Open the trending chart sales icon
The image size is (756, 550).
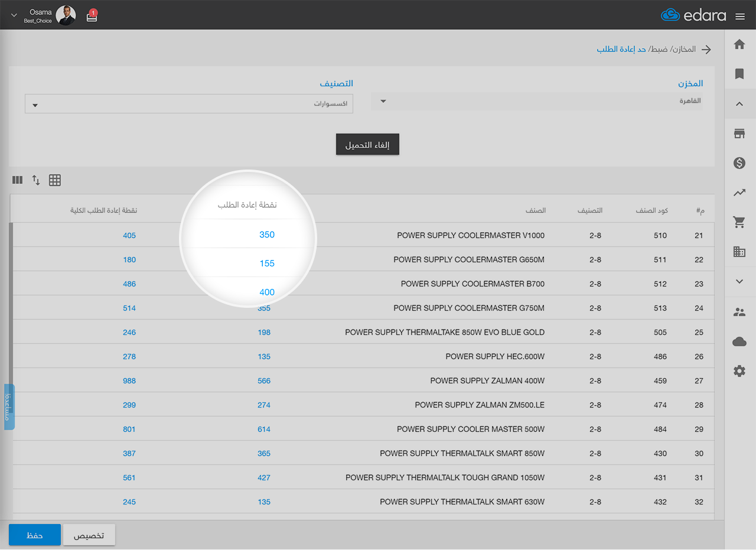(x=739, y=193)
